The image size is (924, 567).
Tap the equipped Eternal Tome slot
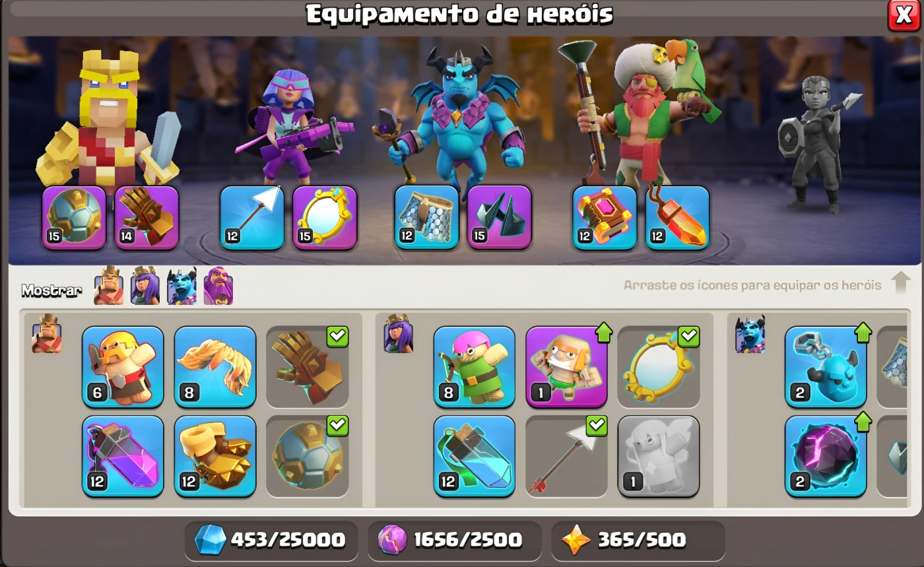(605, 217)
